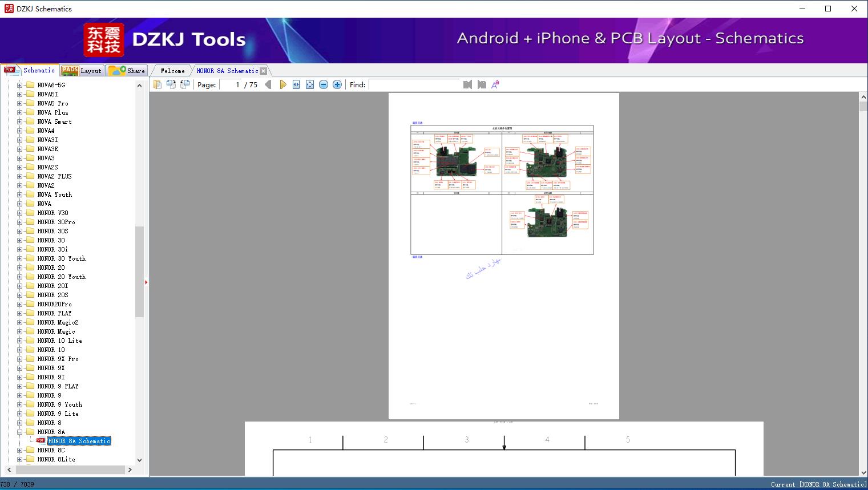
Task: Expand the HONOR 9 PLAY folder
Action: pyautogui.click(x=19, y=386)
